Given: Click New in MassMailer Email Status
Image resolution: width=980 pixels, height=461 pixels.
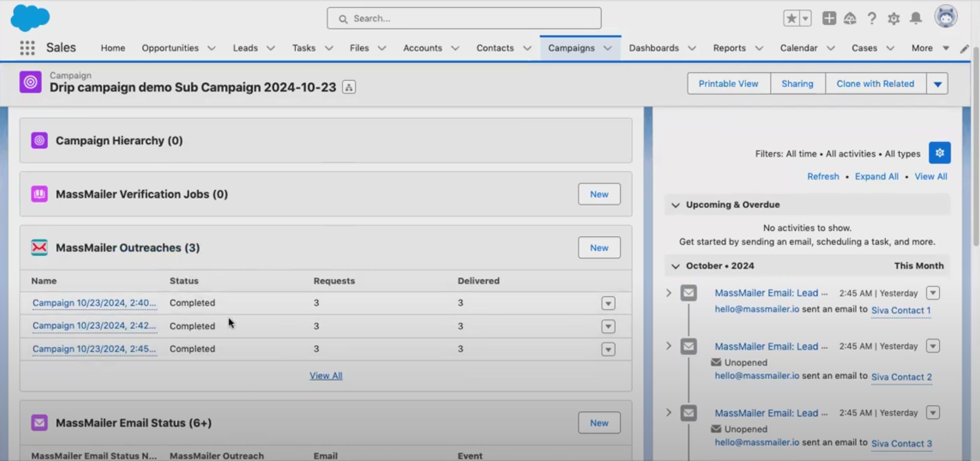Looking at the screenshot, I should point(599,423).
